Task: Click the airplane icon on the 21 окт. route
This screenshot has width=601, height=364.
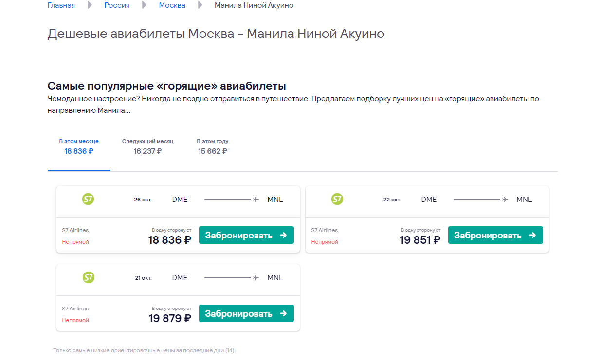Action: (x=256, y=278)
